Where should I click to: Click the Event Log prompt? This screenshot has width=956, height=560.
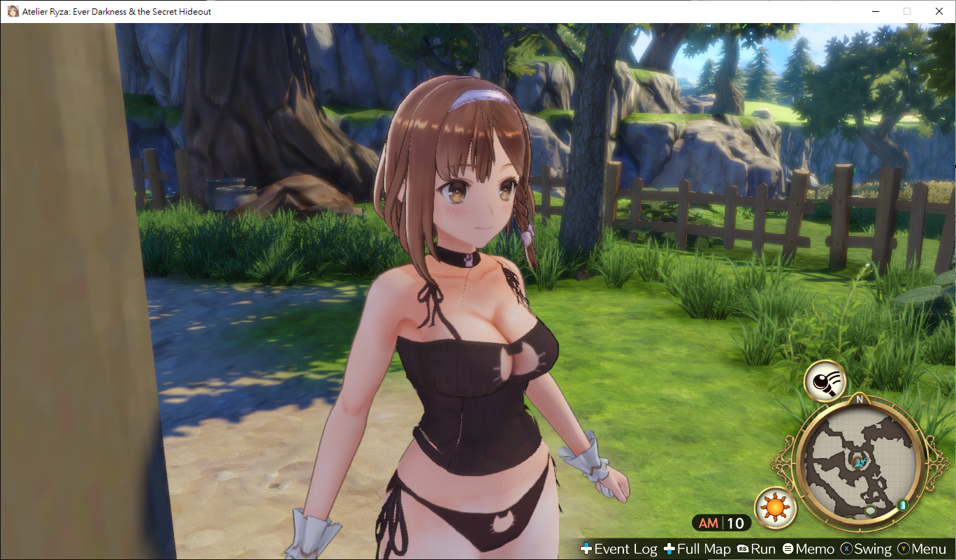618,550
